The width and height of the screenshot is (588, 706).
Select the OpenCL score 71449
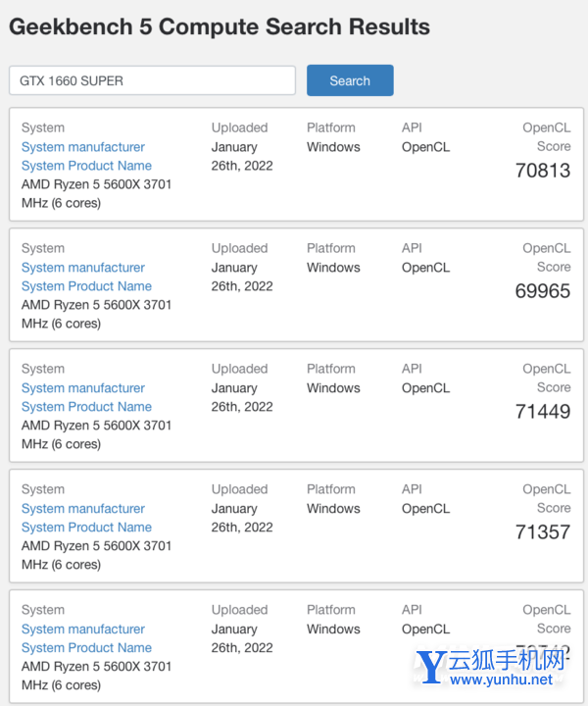click(x=543, y=412)
